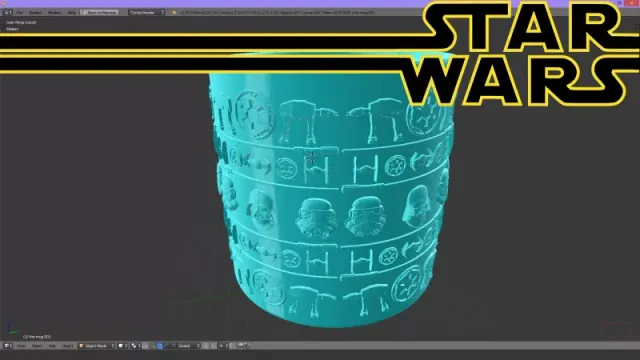Image resolution: width=640 pixels, height=360 pixels.
Task: Open the File menu in Blender
Action: 19,13
